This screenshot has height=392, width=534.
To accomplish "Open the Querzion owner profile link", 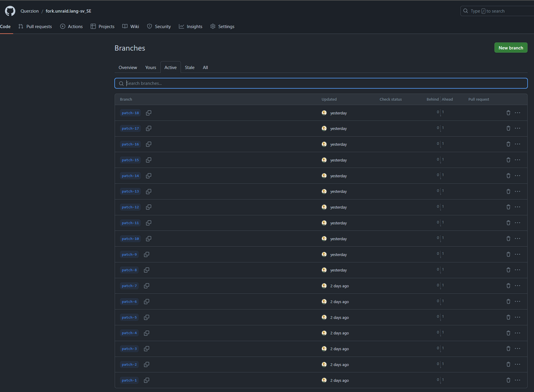I will [29, 11].
